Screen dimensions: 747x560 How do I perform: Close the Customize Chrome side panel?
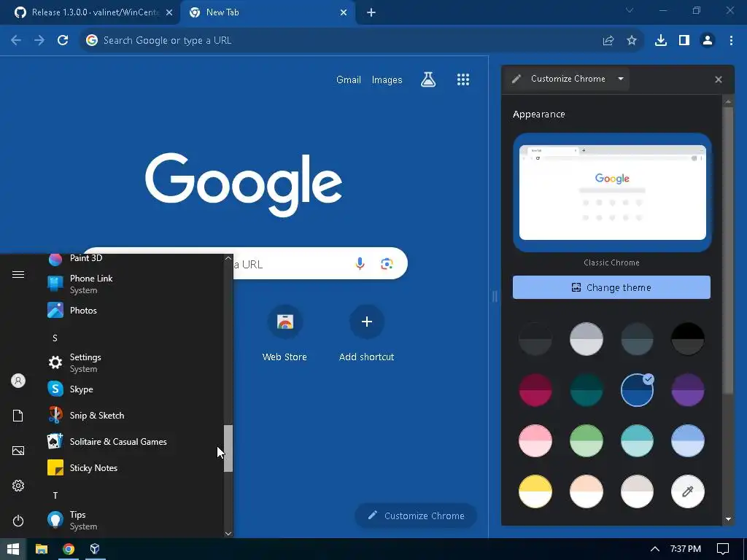coord(719,79)
